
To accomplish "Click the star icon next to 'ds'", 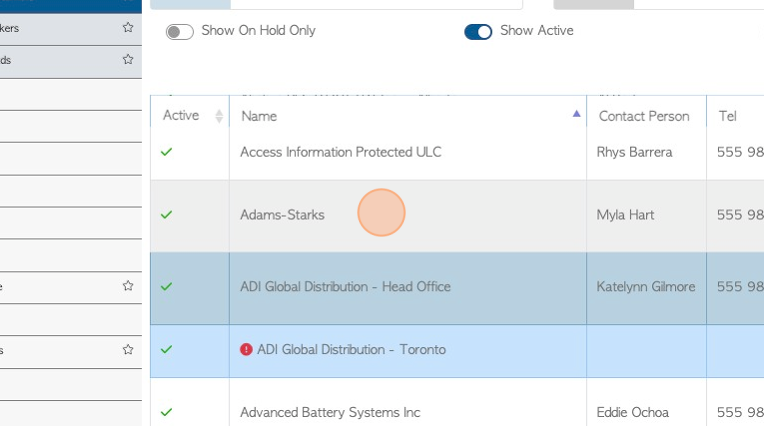I will pos(128,59).
